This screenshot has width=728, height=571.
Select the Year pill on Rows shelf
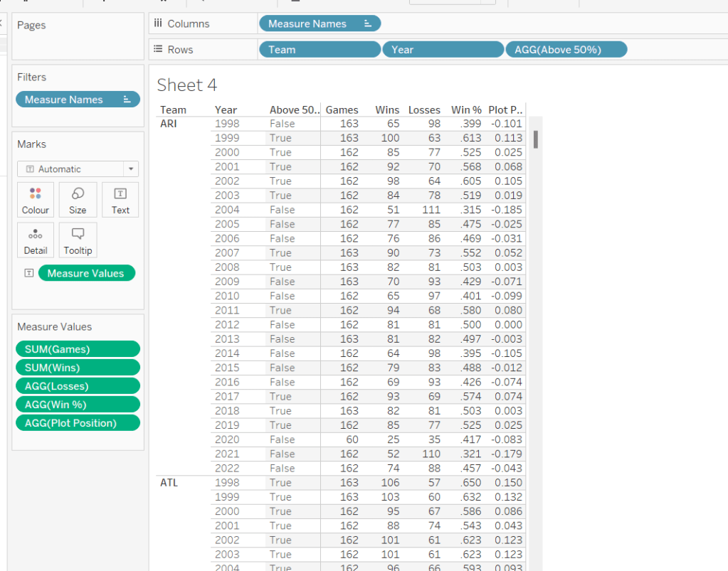pyautogui.click(x=443, y=50)
